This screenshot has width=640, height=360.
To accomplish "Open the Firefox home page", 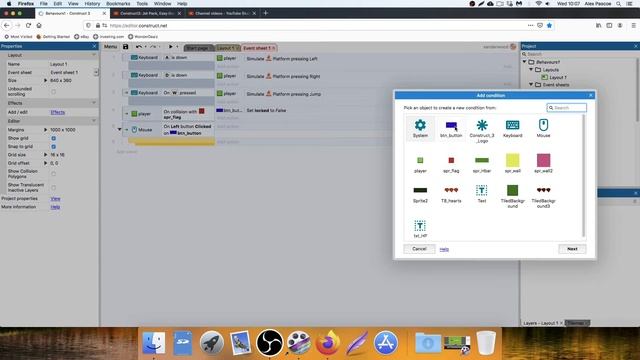I will 39,25.
